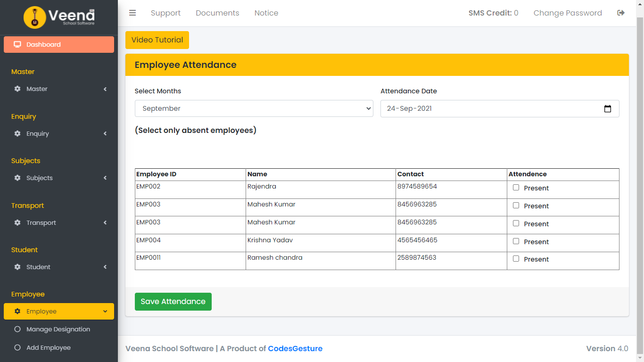Click the name Rajendra in table
Screen dimensions: 644x362
pyautogui.click(x=262, y=186)
